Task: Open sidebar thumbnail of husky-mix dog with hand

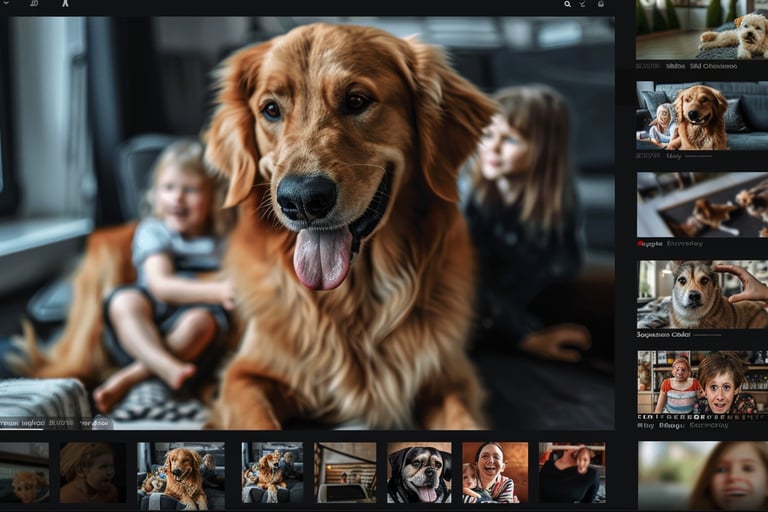Action: (x=702, y=294)
